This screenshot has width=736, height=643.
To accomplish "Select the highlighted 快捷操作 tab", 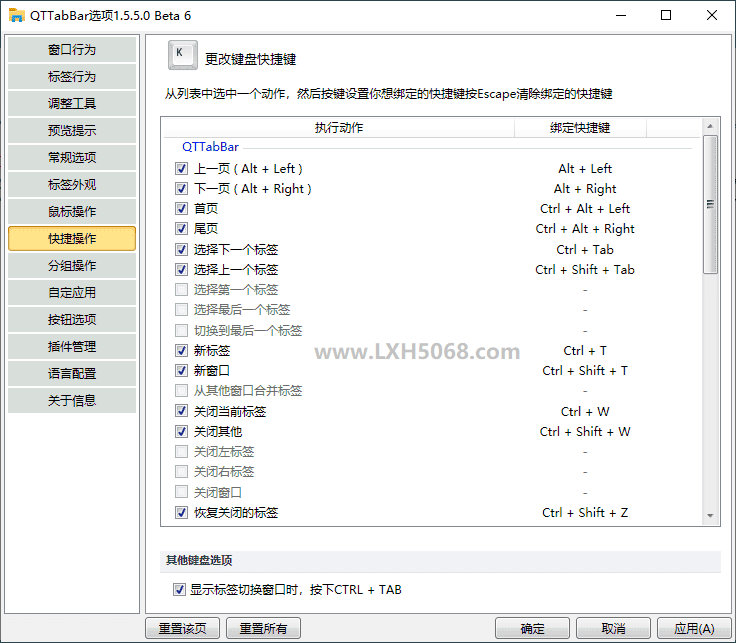I will [72, 238].
